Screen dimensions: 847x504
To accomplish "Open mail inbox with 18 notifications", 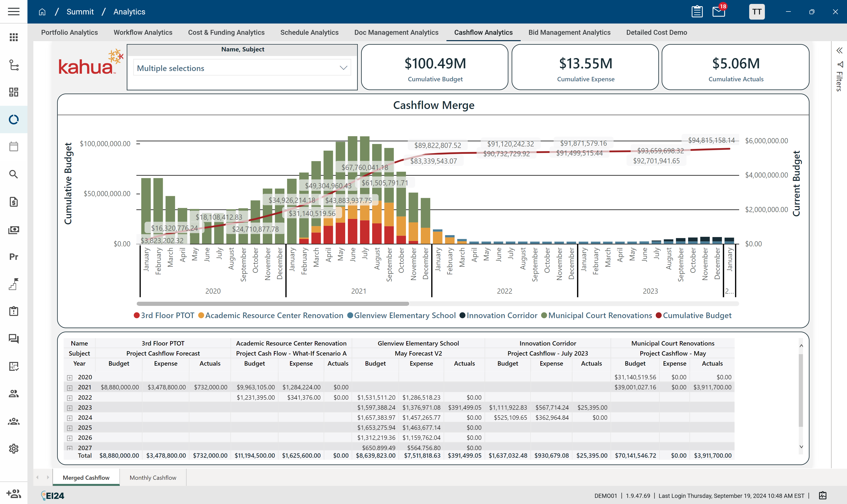I will (x=719, y=12).
